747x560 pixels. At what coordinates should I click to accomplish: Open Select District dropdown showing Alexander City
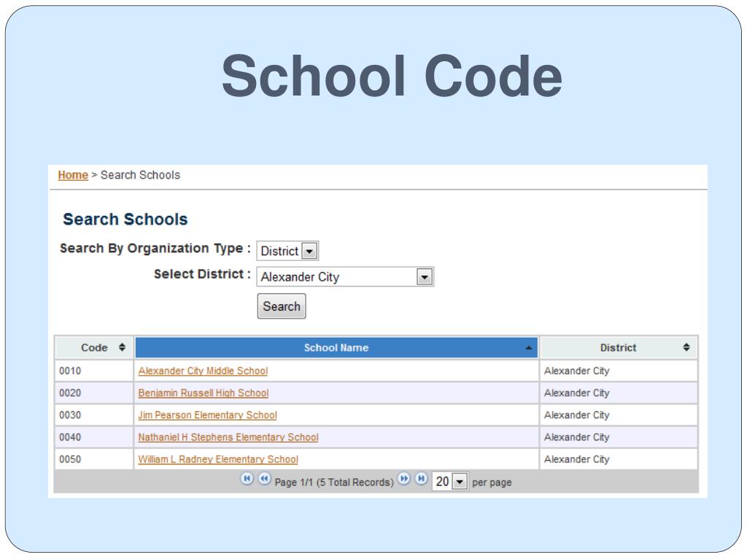pyautogui.click(x=345, y=276)
